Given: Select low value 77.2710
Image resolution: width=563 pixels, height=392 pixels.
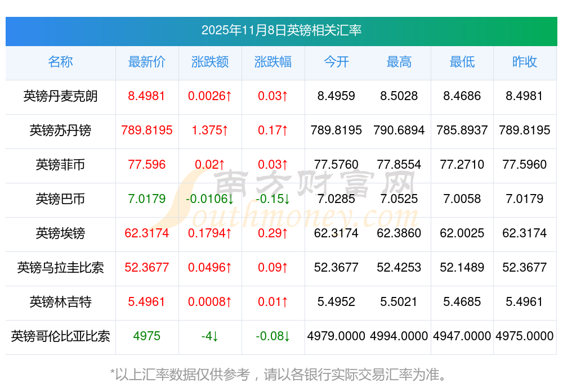Looking at the screenshot, I should 462,164.
